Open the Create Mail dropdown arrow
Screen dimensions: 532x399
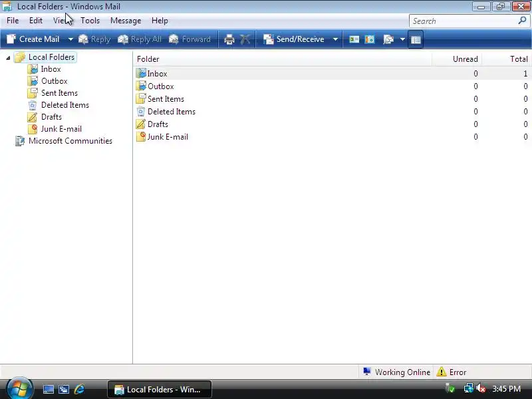click(x=70, y=39)
